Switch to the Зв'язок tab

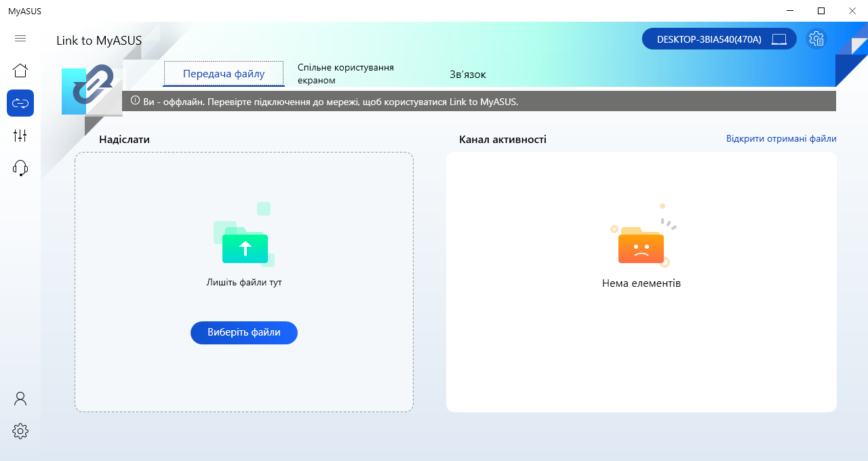468,74
